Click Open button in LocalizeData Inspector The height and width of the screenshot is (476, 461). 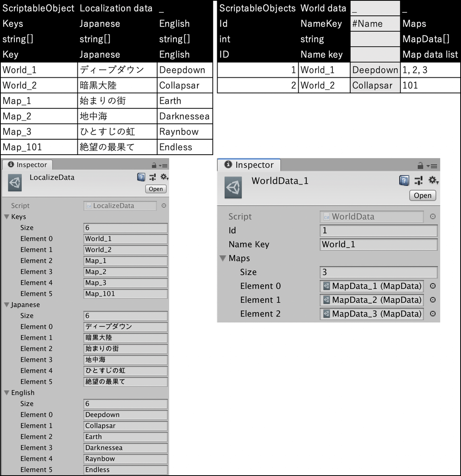pyautogui.click(x=156, y=189)
